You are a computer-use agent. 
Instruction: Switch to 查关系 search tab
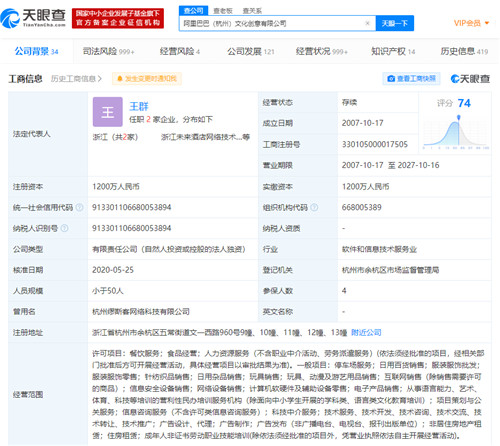point(252,11)
